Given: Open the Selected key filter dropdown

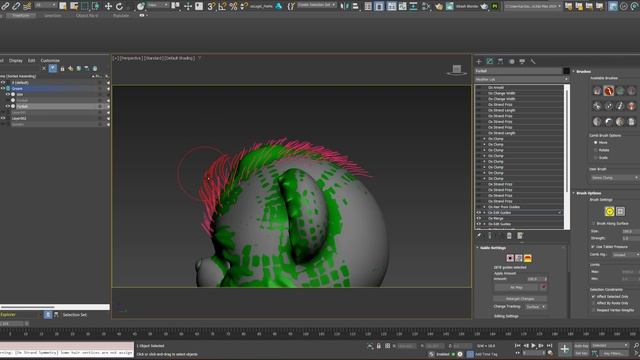Looking at the screenshot, I should click(610, 345).
